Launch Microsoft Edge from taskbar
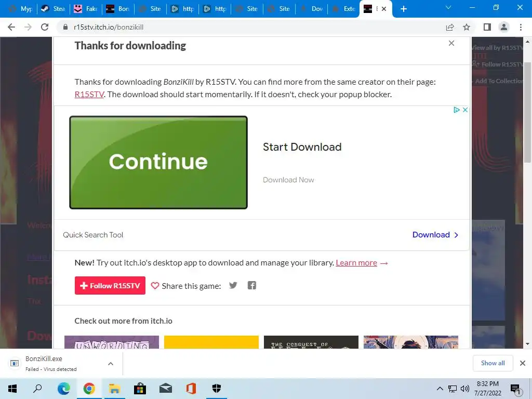The height and width of the screenshot is (399, 532). (x=63, y=389)
